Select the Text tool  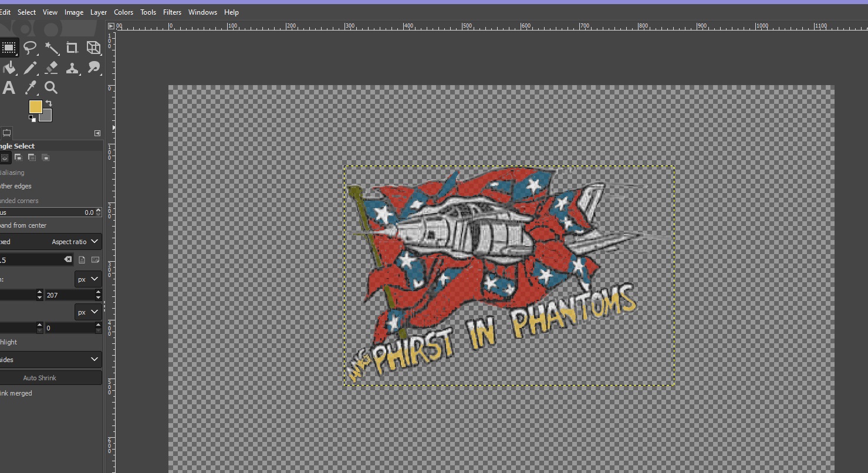click(8, 88)
